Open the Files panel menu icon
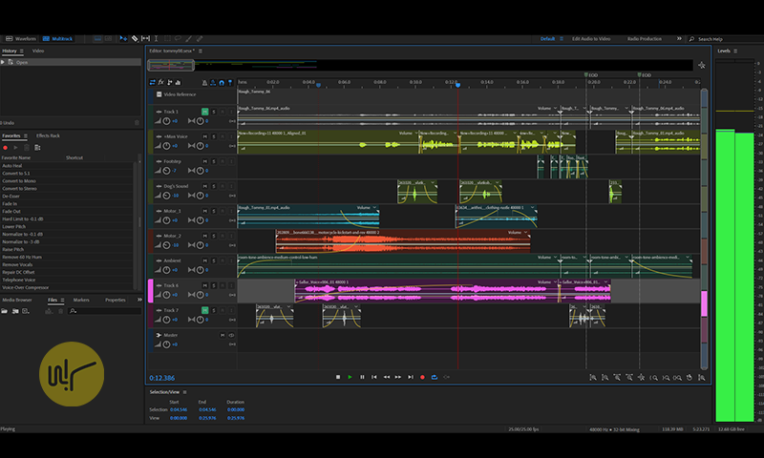 click(62, 300)
